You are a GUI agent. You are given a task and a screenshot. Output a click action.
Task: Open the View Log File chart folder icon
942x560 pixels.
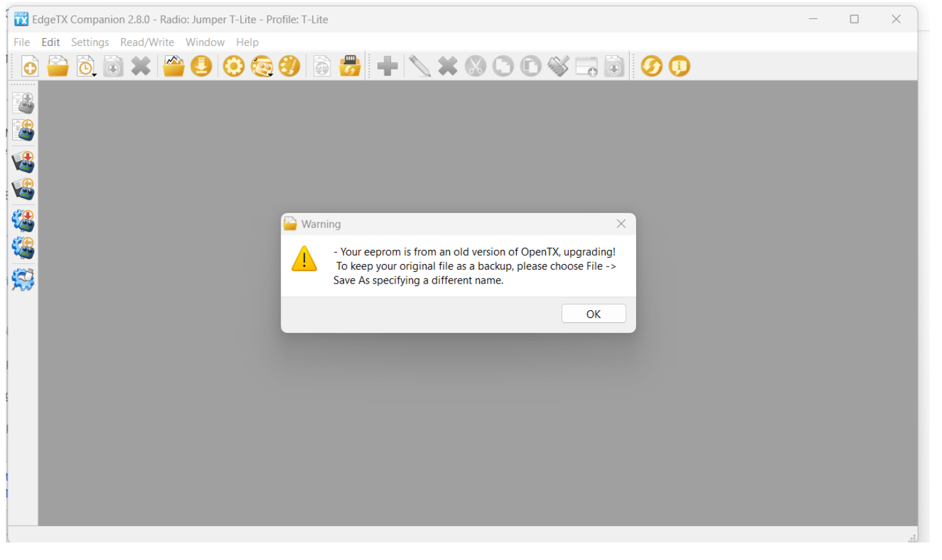pyautogui.click(x=173, y=66)
